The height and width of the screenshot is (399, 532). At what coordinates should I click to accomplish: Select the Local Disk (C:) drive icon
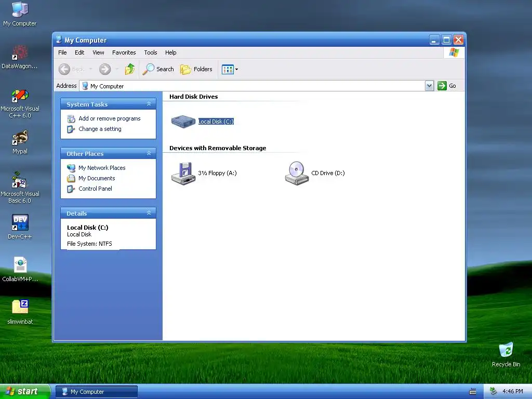tap(183, 122)
